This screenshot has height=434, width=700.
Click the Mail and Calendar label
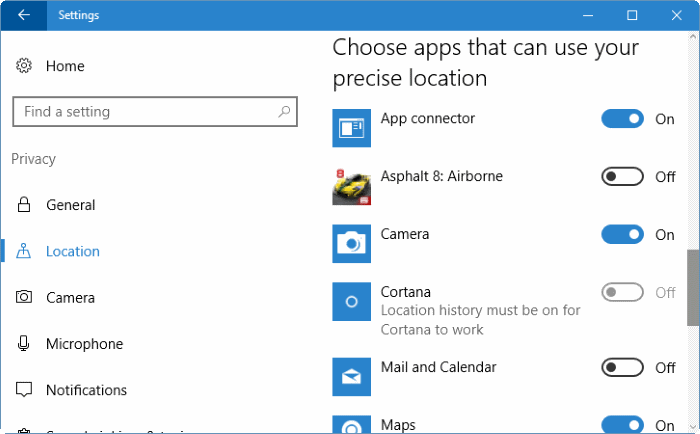438,367
